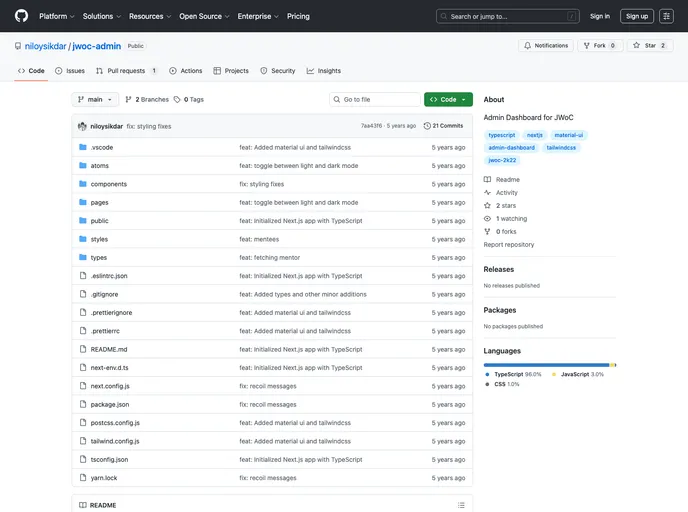Click the package.json file icon
The height and width of the screenshot is (512, 688).
[x=83, y=404]
